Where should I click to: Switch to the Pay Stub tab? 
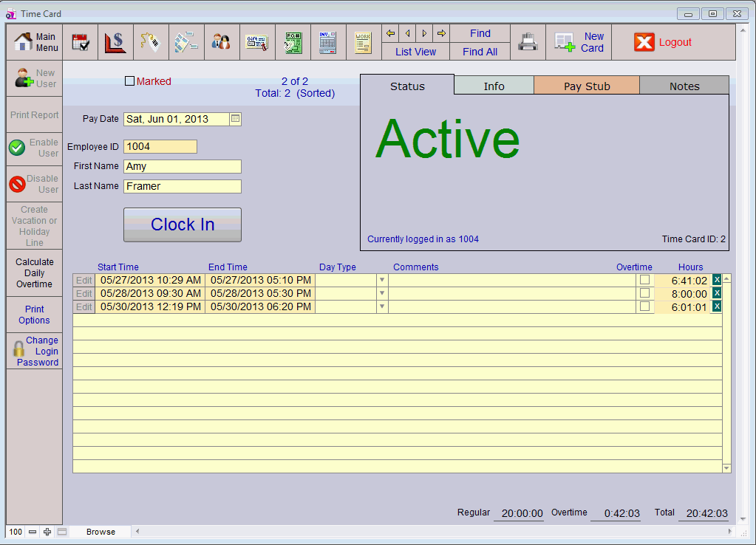(587, 86)
